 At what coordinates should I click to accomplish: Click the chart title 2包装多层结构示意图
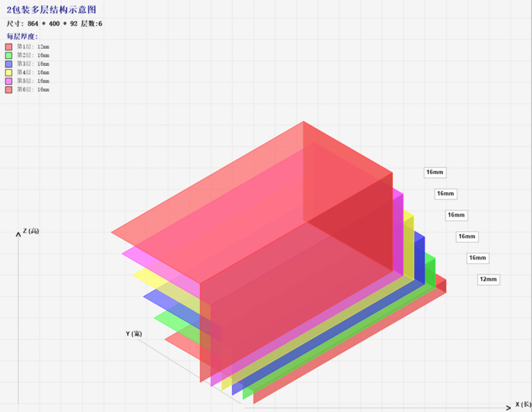click(51, 10)
